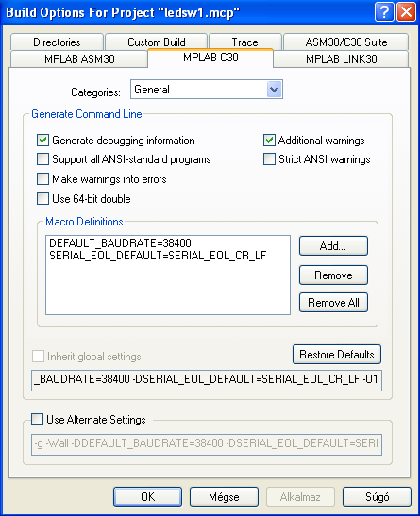Image resolution: width=420 pixels, height=516 pixels.
Task: Uncheck Additional warnings checkbox
Action: [269, 141]
